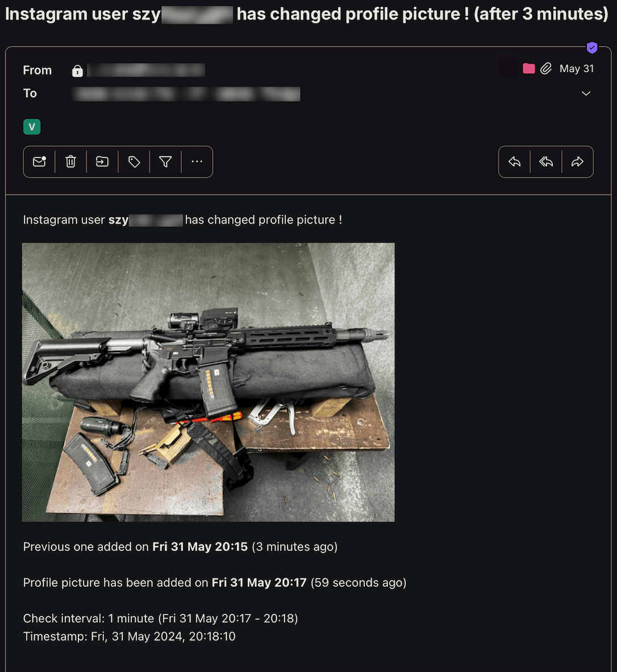Viewport: 617px width, 672px height.
Task: Click the pink folder label
Action: 529,69
